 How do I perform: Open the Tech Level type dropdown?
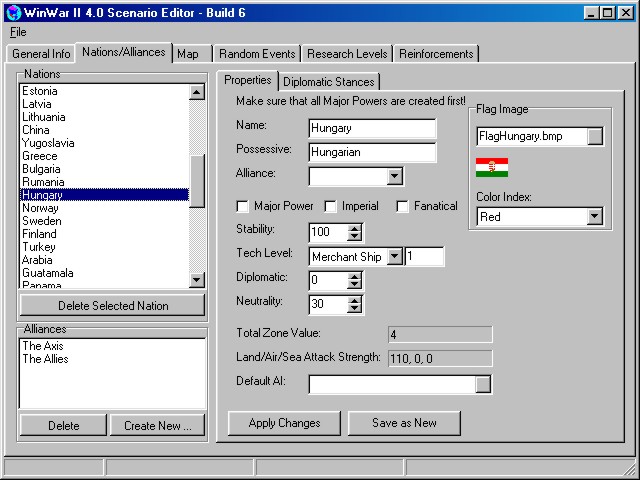394,256
